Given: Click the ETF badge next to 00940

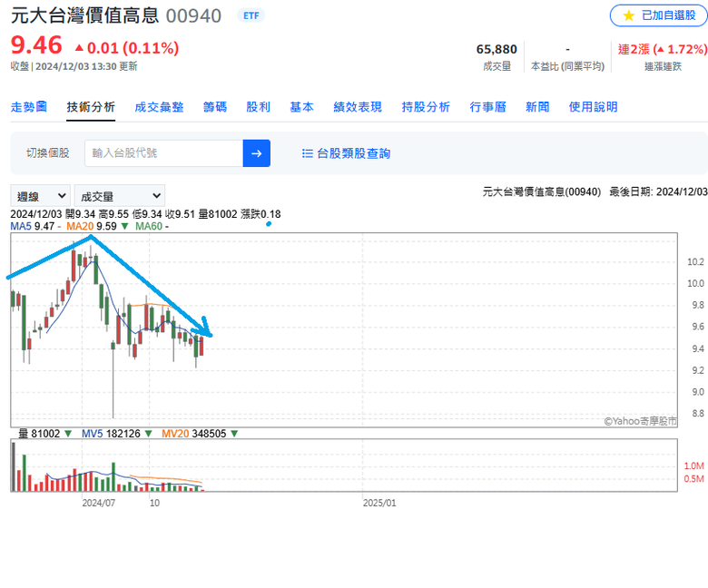Looking at the screenshot, I should (251, 15).
